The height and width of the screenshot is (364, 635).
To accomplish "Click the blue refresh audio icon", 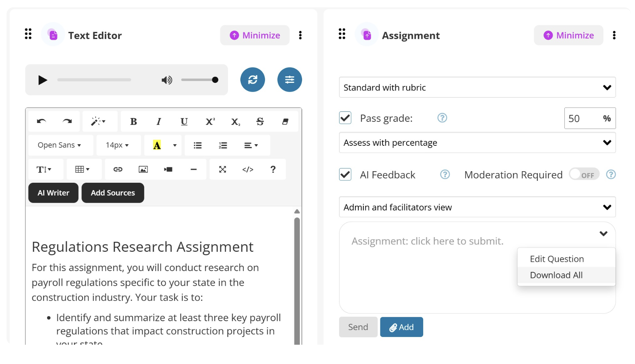I will 253,80.
